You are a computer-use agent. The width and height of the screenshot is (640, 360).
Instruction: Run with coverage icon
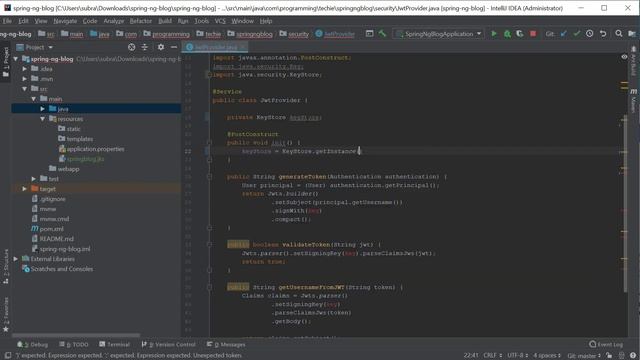520,34
